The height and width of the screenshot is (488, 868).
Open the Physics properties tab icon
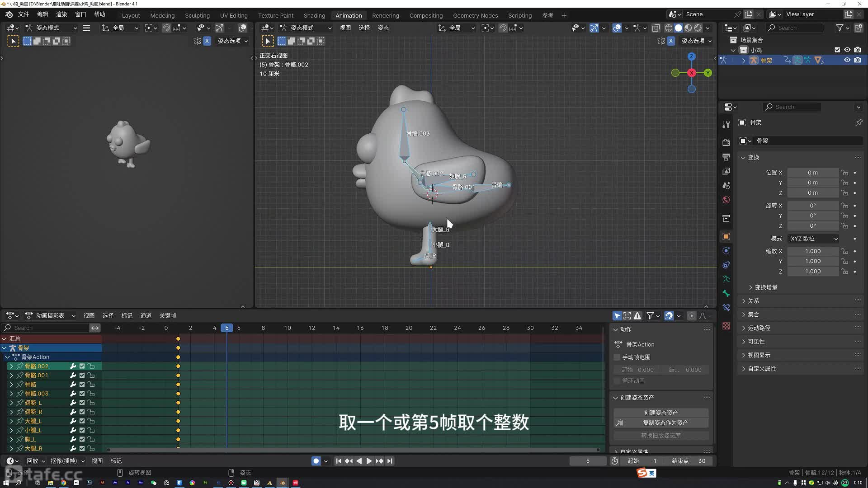(x=726, y=251)
